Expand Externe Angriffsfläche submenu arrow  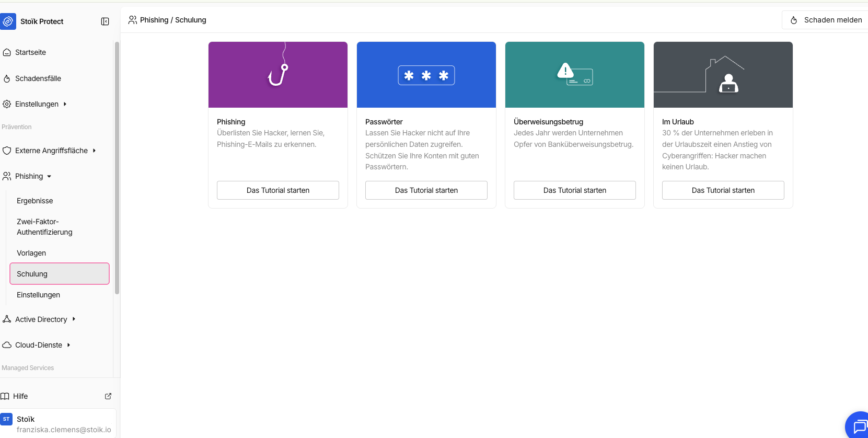94,151
